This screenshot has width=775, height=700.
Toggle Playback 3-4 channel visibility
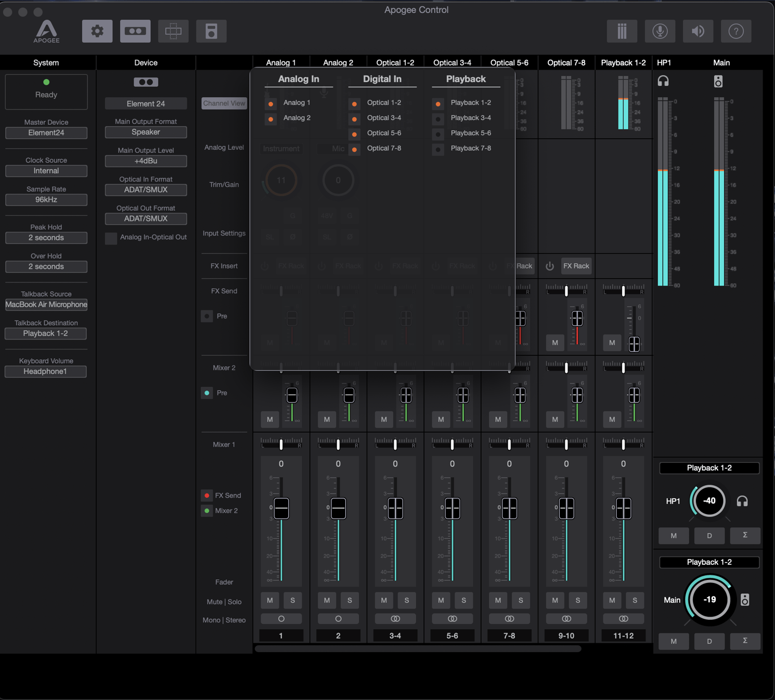click(438, 119)
